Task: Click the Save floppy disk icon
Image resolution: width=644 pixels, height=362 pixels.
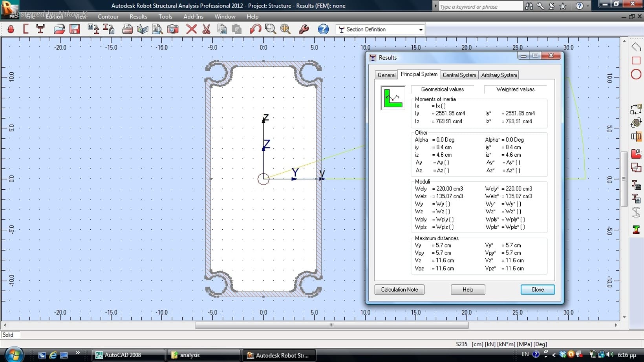Action: pyautogui.click(x=75, y=29)
